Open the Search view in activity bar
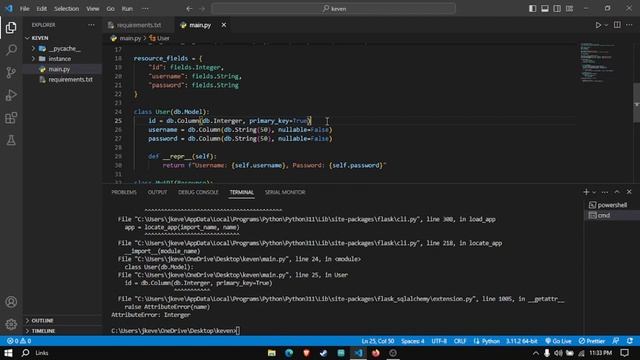The image size is (640, 360). coord(11,50)
